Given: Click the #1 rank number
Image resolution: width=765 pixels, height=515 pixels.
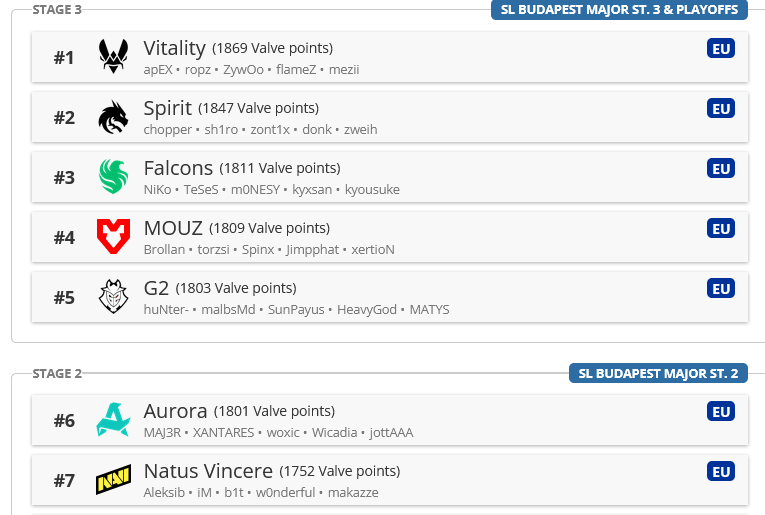Looking at the screenshot, I should coord(64,58).
